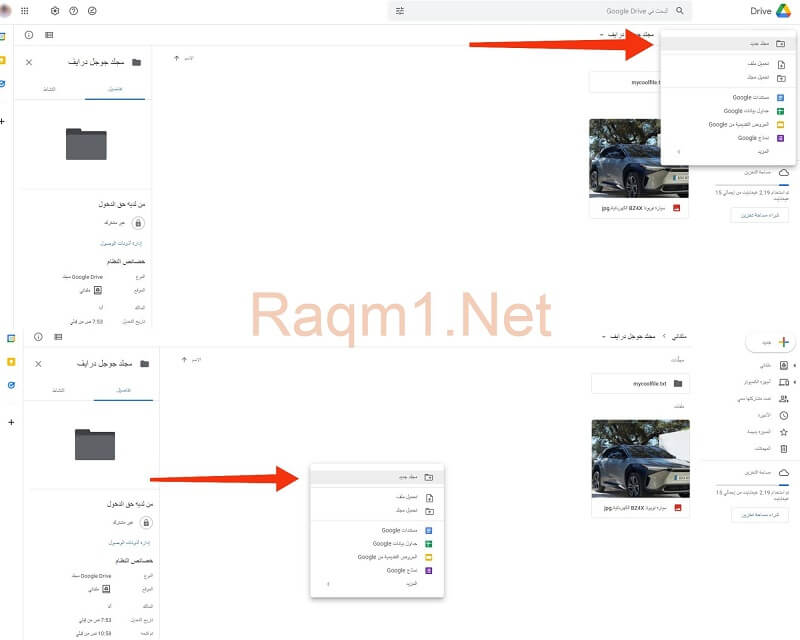The image size is (800, 640).
Task: Toggle the view details info icon in lower window
Action: click(x=38, y=337)
